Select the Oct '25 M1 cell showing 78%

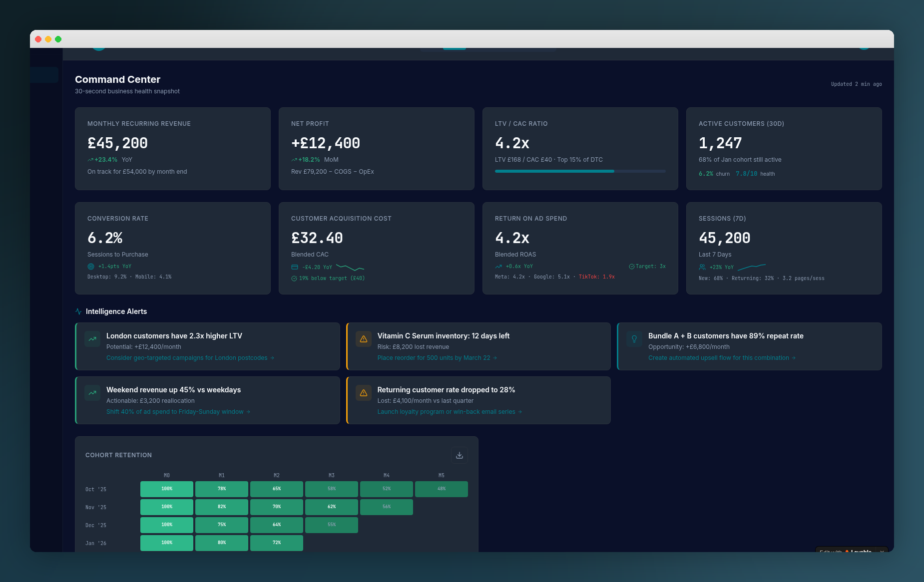pos(222,489)
